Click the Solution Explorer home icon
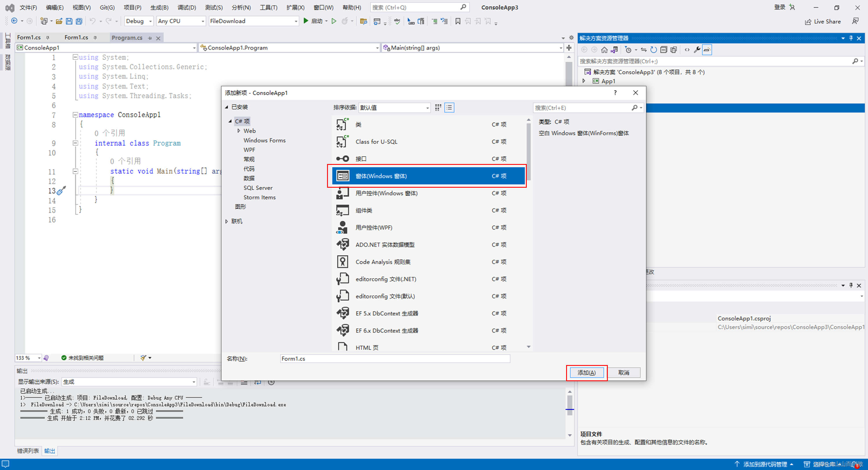Image resolution: width=868 pixels, height=470 pixels. click(604, 50)
